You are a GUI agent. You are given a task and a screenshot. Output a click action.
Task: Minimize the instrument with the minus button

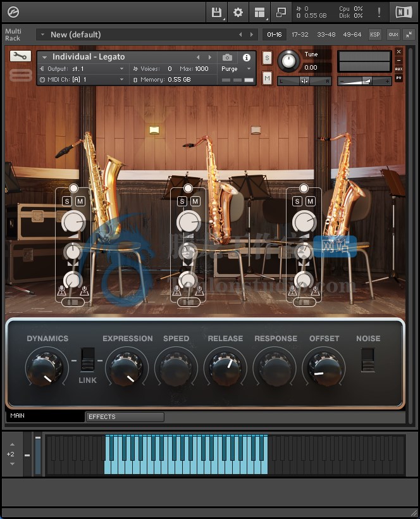point(399,60)
